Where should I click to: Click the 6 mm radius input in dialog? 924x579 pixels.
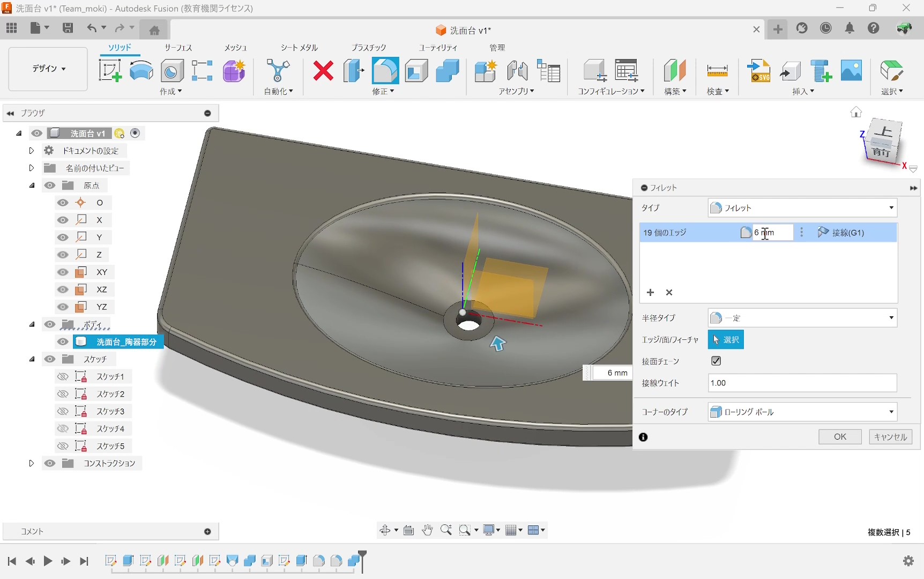(x=772, y=233)
